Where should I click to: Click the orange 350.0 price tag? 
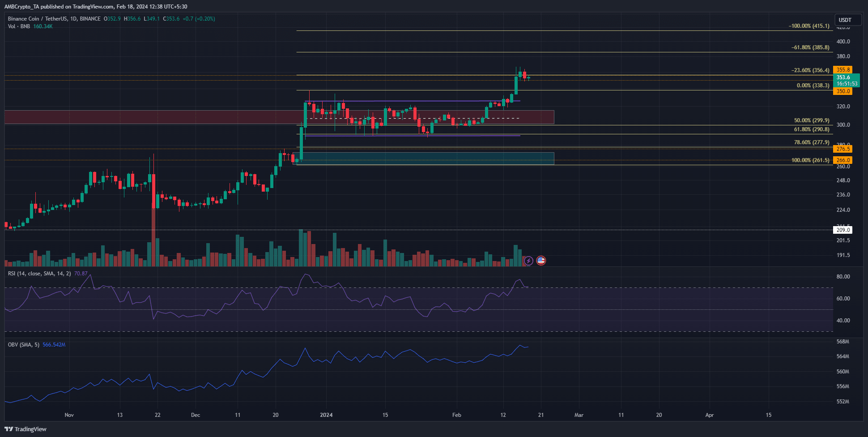(843, 91)
